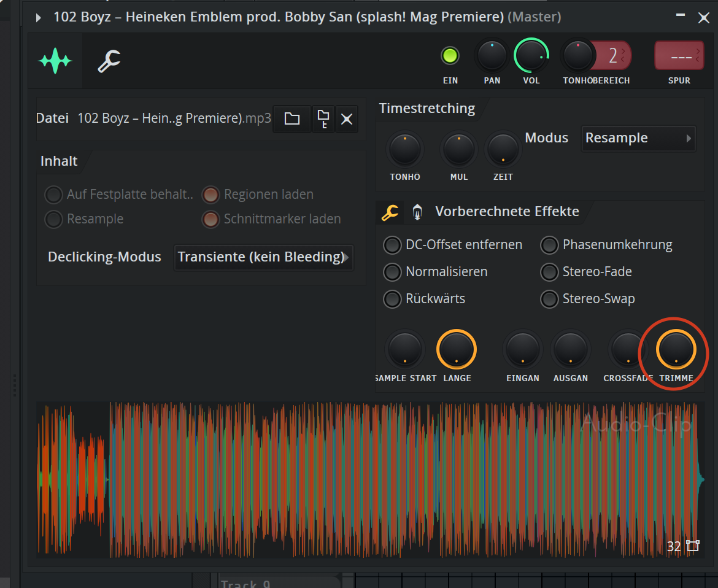The image size is (718, 588).
Task: Enable Phasenumkehrung option
Action: tap(549, 245)
